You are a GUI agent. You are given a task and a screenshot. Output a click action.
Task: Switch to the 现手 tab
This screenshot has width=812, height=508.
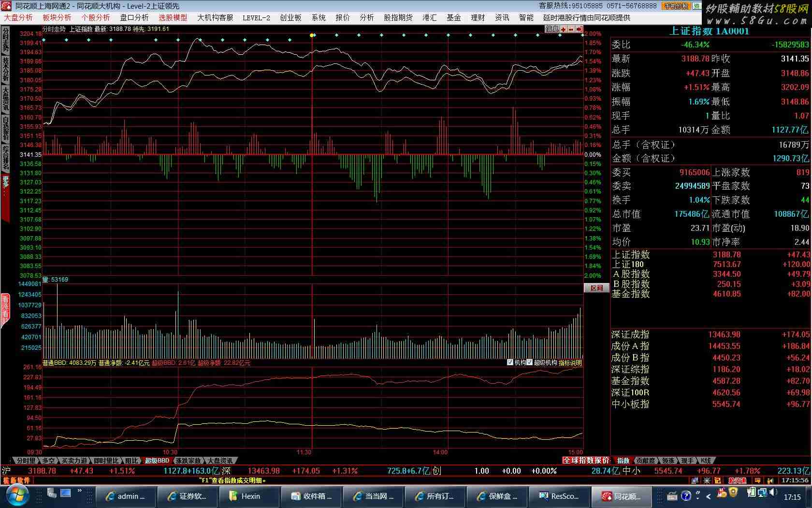tap(687, 461)
